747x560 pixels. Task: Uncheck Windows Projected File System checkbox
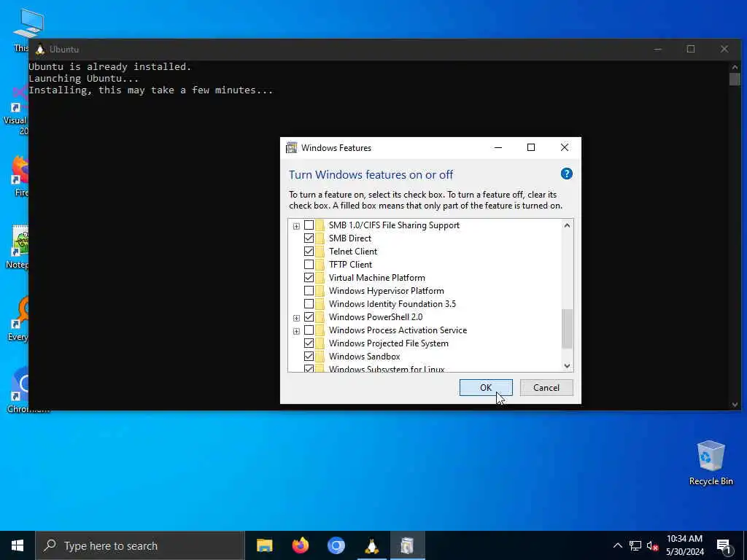click(309, 343)
